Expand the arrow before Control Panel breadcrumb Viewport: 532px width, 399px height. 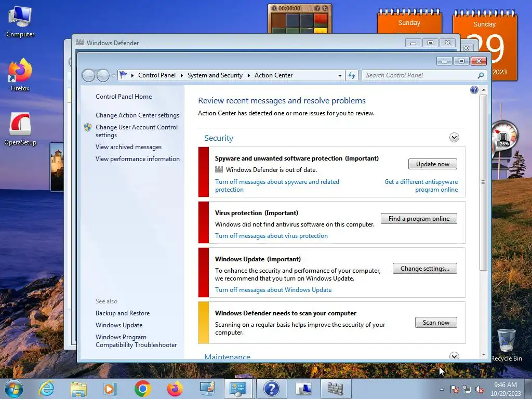coord(132,75)
